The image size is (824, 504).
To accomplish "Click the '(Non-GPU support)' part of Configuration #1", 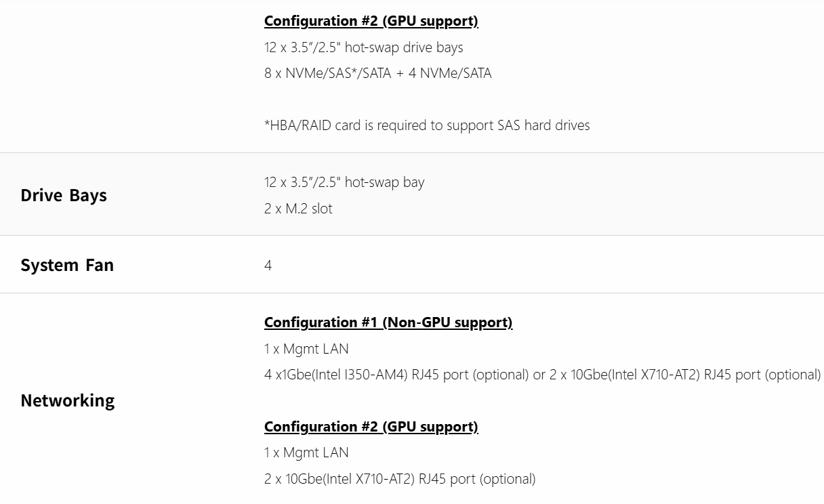I will click(448, 322).
